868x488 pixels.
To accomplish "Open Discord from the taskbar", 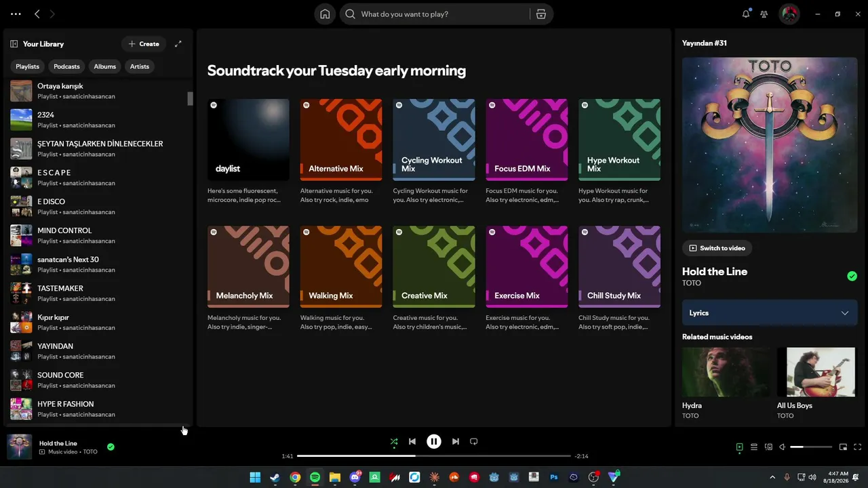I will coord(355,477).
